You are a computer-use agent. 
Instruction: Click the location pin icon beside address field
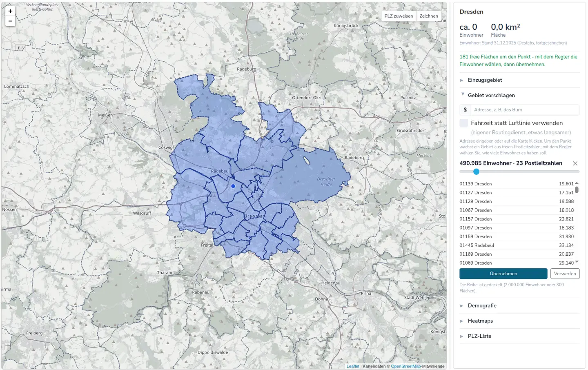tap(465, 110)
